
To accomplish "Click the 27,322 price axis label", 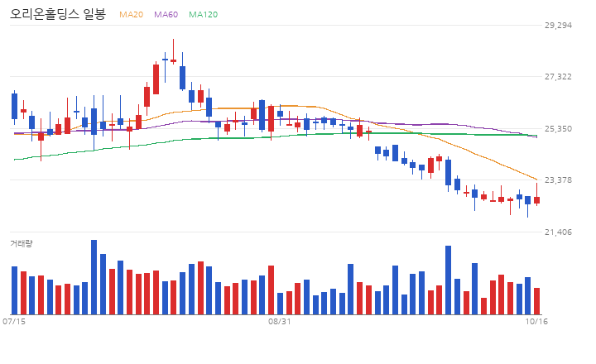I will pos(558,77).
